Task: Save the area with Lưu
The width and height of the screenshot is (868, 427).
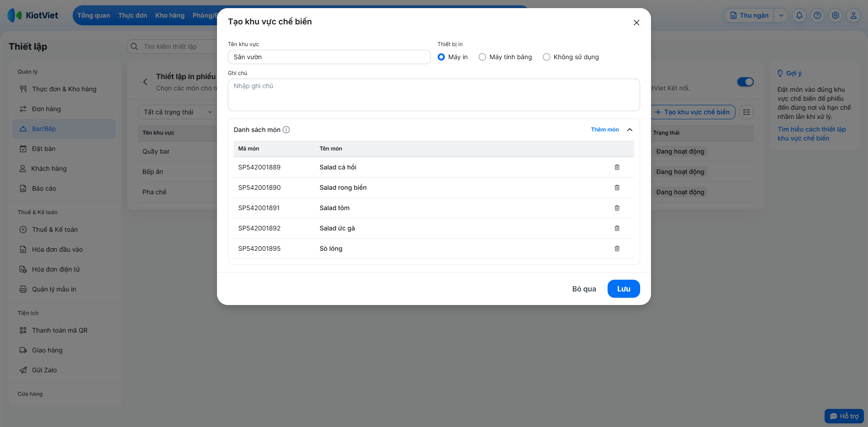Action: pos(624,289)
